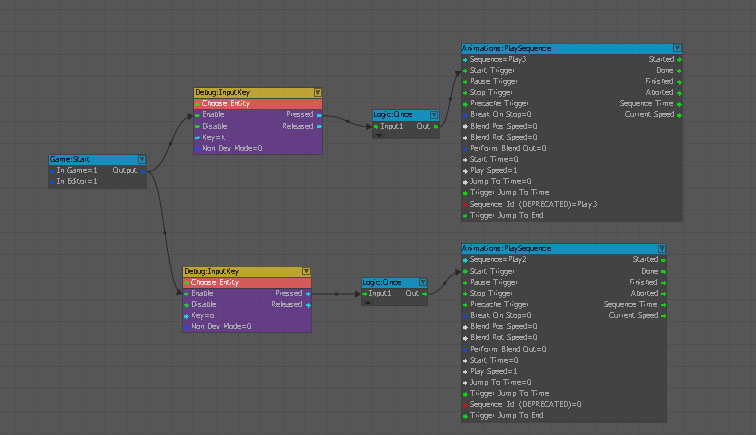756x435 pixels.
Task: Expand hidden ports under Logic:Once linked to Play2
Action: 368,303
